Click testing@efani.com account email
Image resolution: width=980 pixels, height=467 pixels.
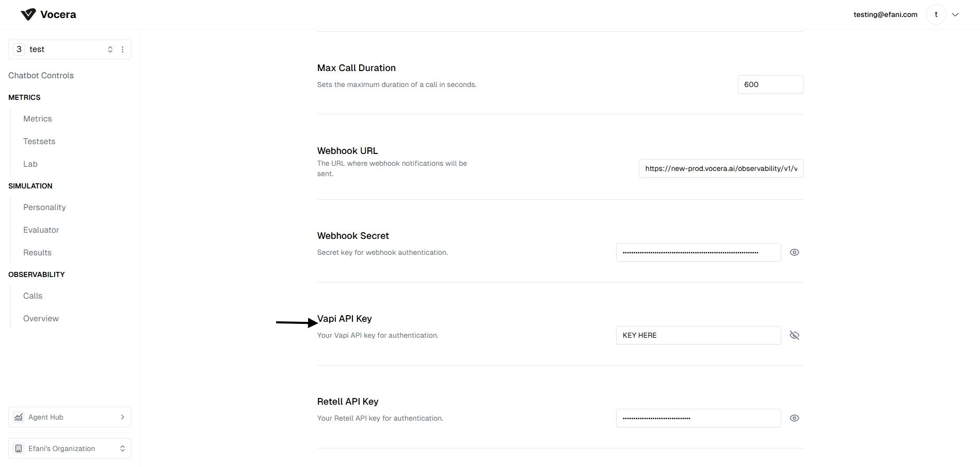coord(885,14)
